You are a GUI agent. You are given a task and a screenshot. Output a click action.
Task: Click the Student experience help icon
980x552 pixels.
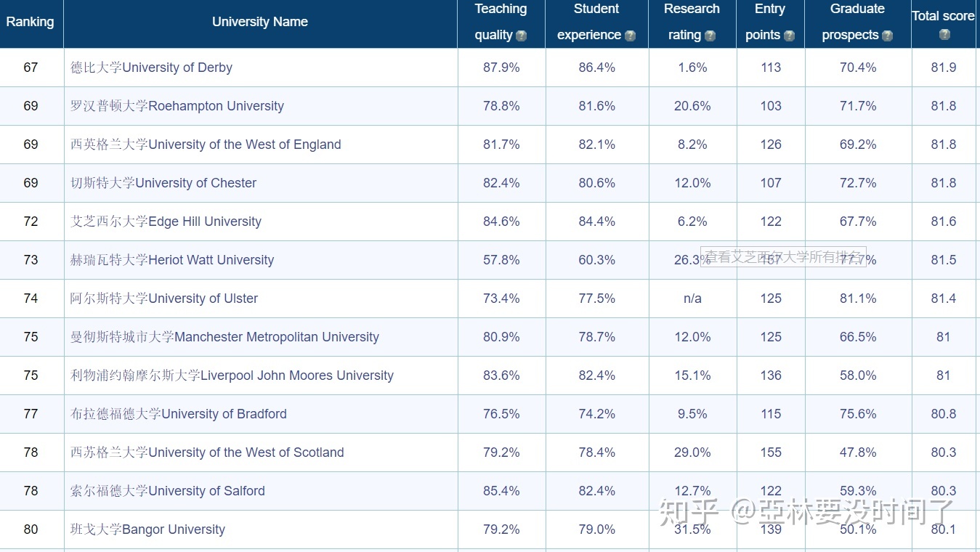click(x=630, y=36)
